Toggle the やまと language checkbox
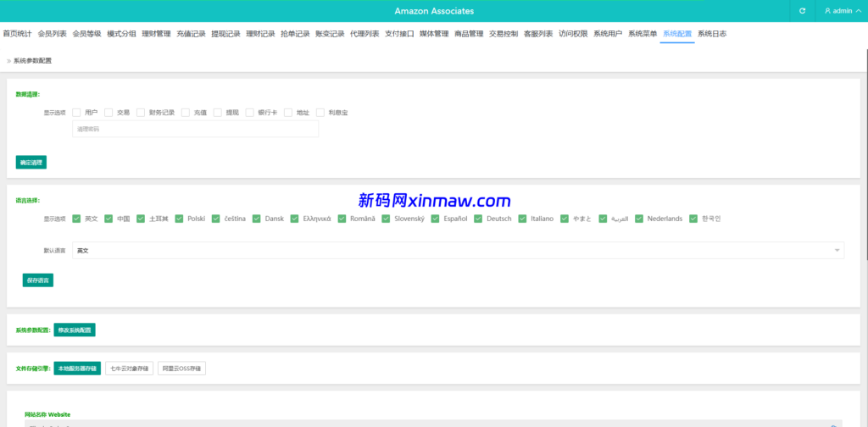Viewport: 868px width, 427px height. (x=565, y=219)
